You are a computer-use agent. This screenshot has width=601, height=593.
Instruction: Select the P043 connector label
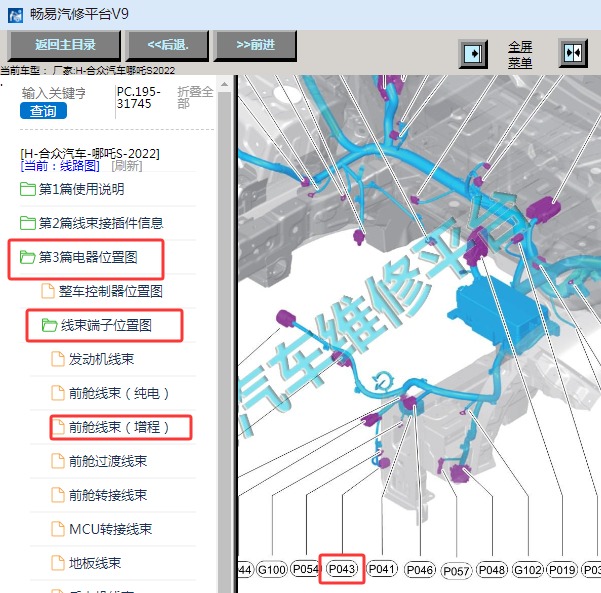pyautogui.click(x=342, y=569)
